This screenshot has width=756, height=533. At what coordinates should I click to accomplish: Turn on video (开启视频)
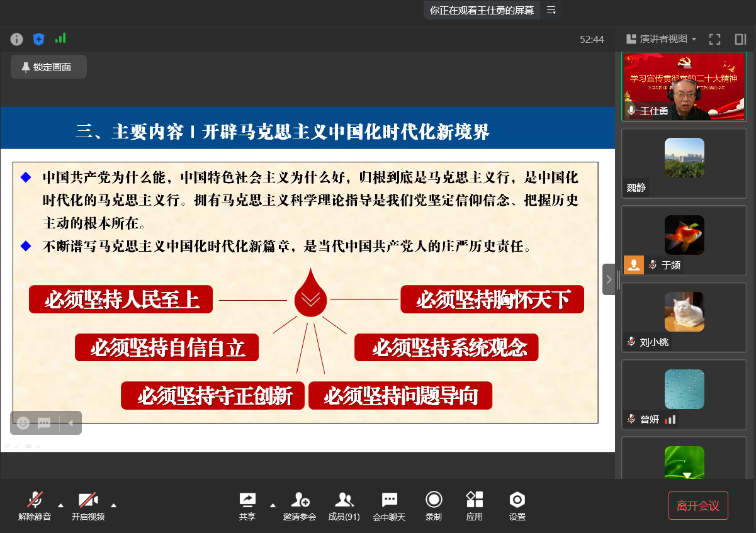pyautogui.click(x=88, y=507)
